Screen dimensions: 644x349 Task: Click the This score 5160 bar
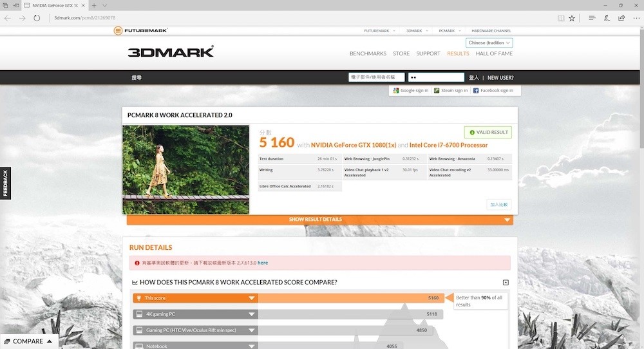click(x=351, y=298)
